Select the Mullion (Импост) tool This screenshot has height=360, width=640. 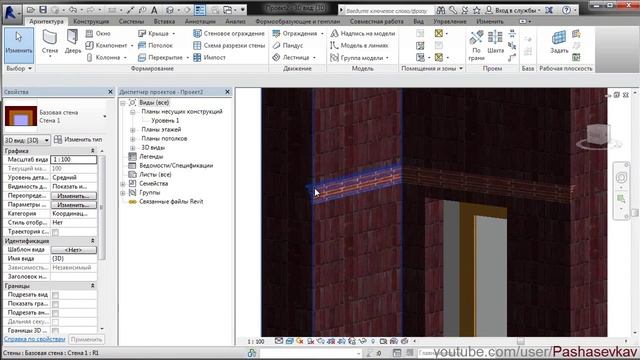click(x=209, y=58)
